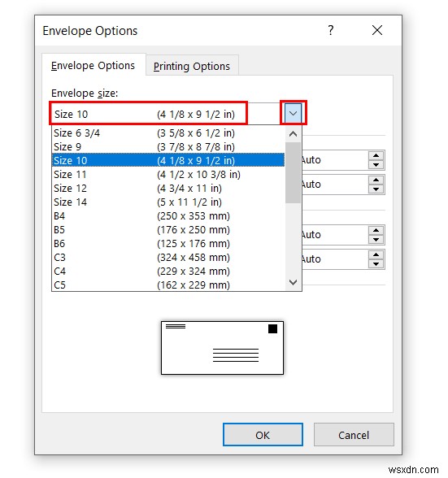Decrease the first Auto spinner value
Screen dimensions: 448x478
pyautogui.click(x=376, y=164)
